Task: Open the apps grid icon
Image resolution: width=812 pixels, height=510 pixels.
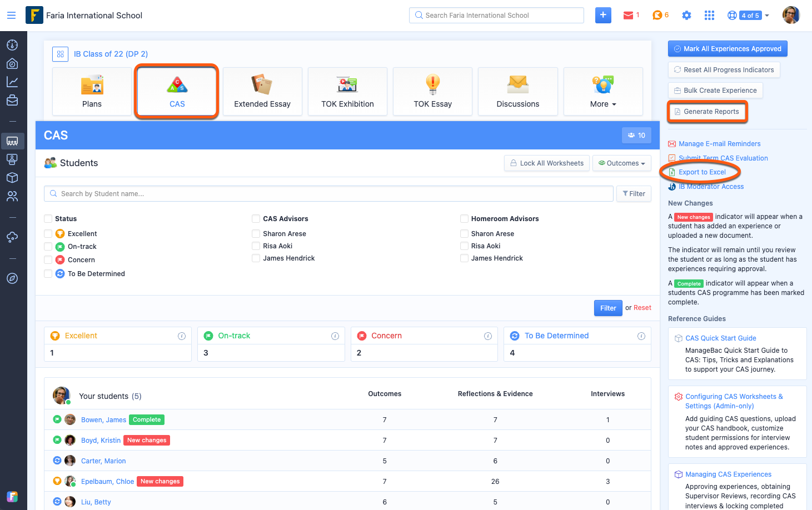Action: click(709, 16)
